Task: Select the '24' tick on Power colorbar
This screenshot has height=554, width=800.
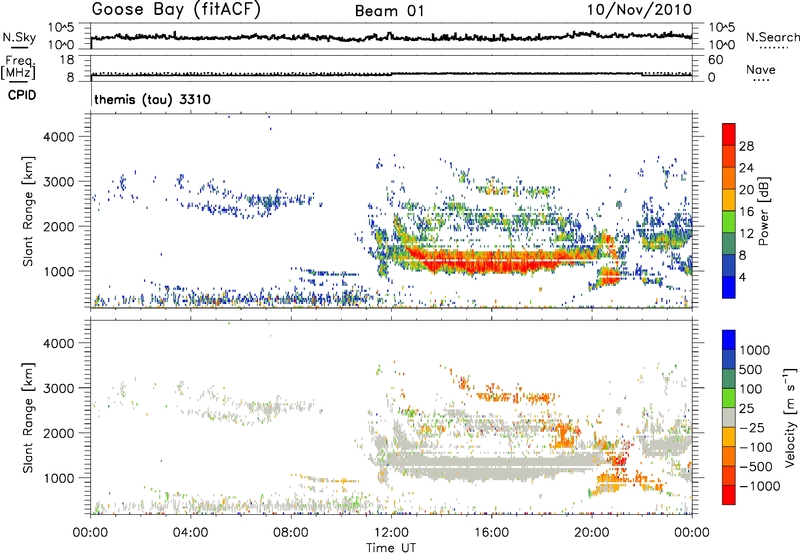Action: coord(746,168)
